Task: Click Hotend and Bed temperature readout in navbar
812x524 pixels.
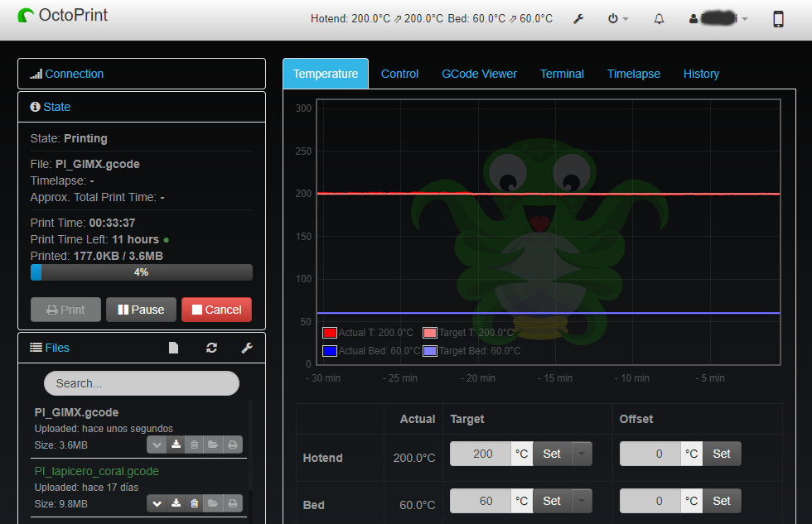Action: (432, 18)
